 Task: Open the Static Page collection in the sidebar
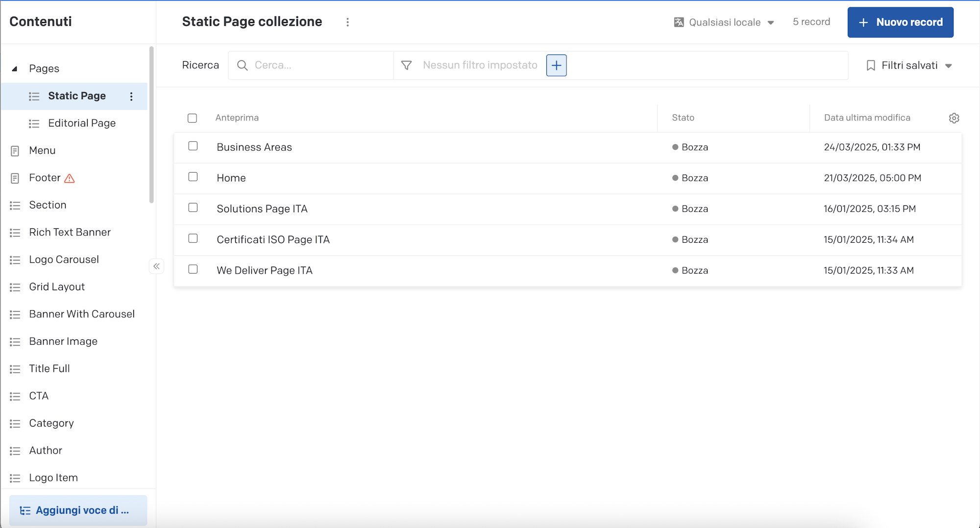(x=74, y=96)
